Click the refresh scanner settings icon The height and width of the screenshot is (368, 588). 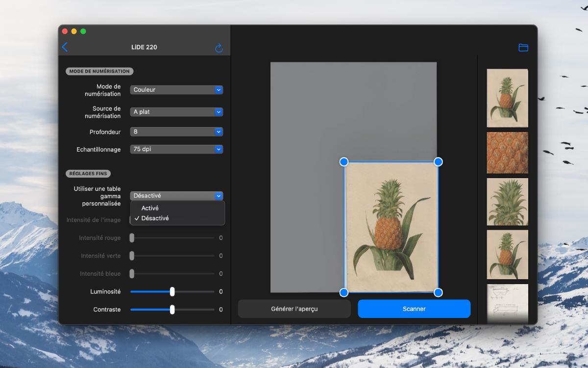[219, 48]
